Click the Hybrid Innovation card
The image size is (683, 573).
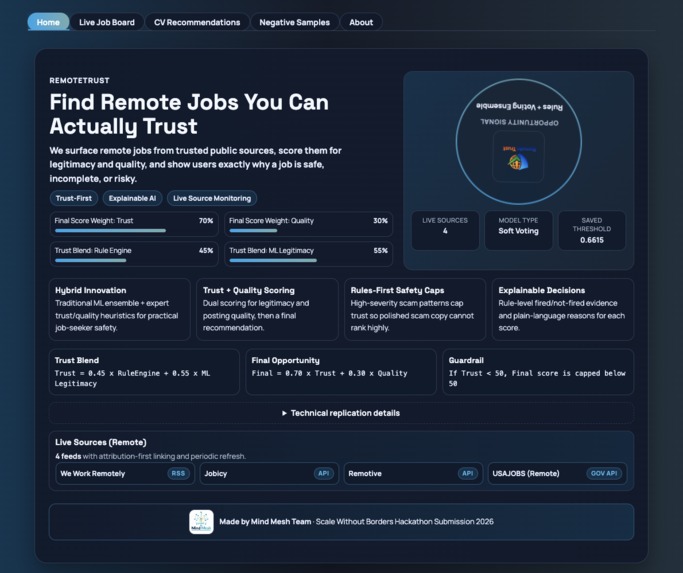[x=119, y=309]
